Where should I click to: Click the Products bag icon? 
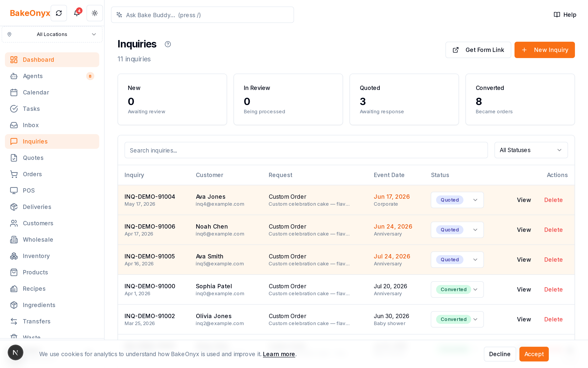coord(14,272)
